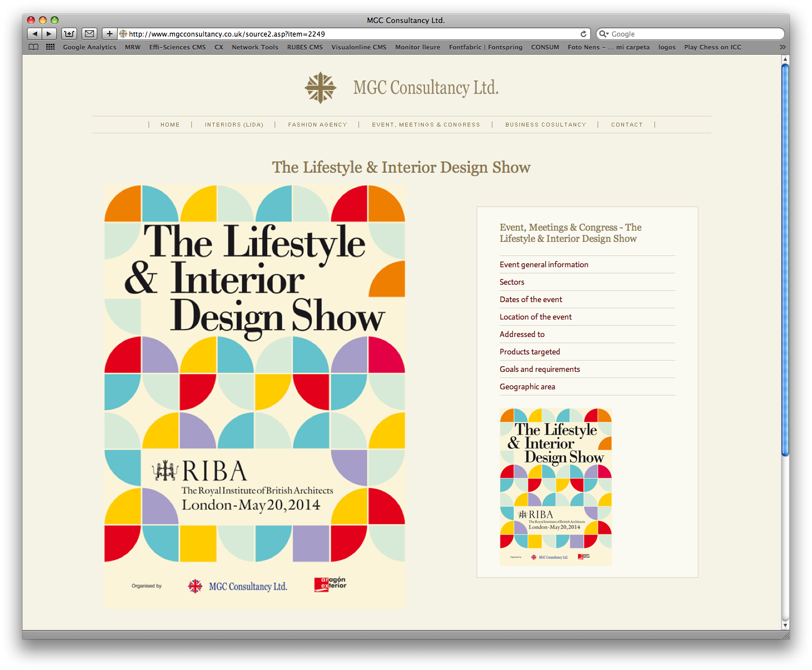Click the page URL address field
Screen dimensions: 812x670
353,34
